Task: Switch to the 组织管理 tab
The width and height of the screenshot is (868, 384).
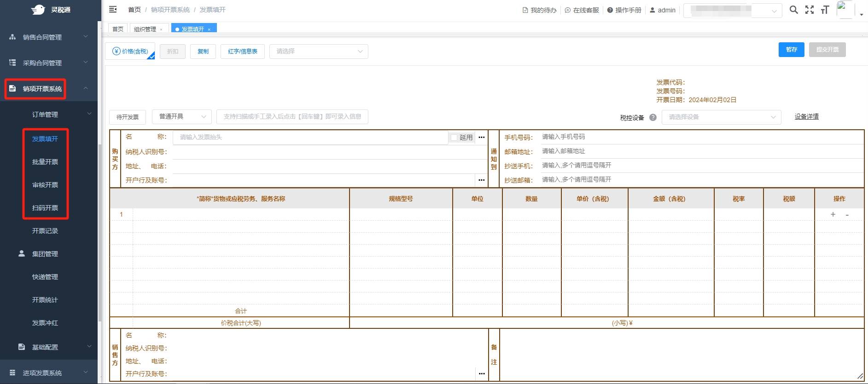Action: [x=145, y=29]
